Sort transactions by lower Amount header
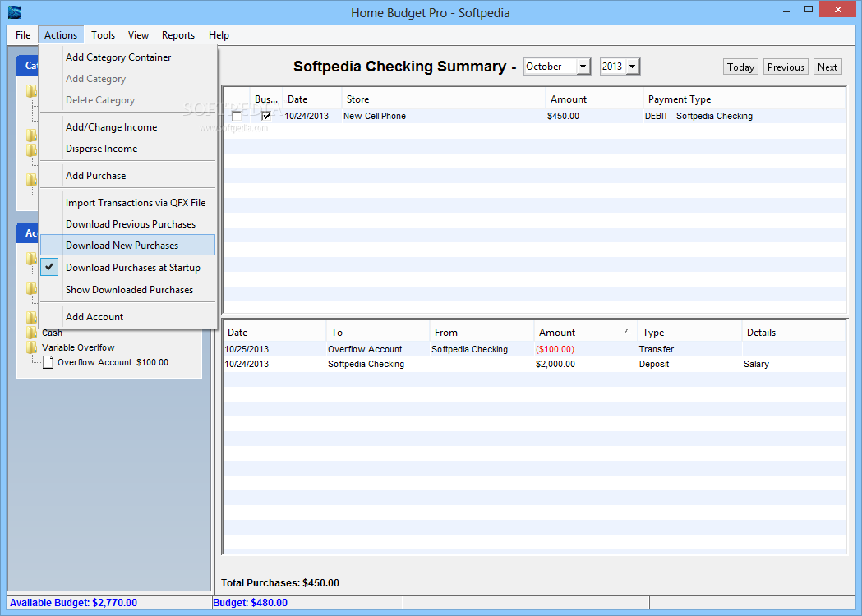 (x=585, y=333)
